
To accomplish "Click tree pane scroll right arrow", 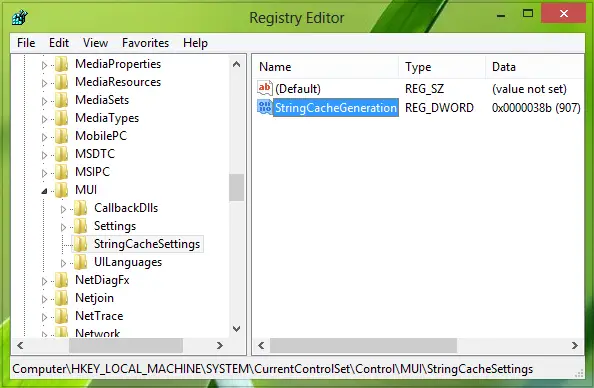I will coord(219,345).
